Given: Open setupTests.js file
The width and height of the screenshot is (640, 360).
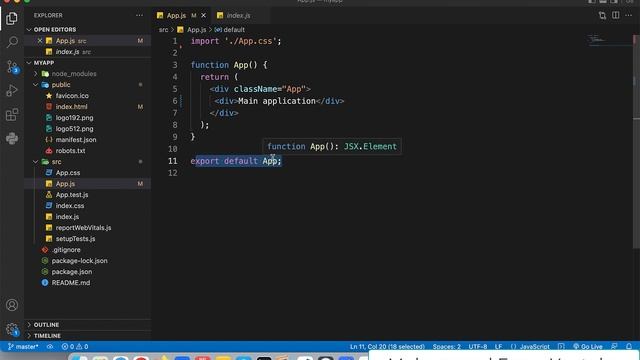Looking at the screenshot, I should tap(76, 239).
